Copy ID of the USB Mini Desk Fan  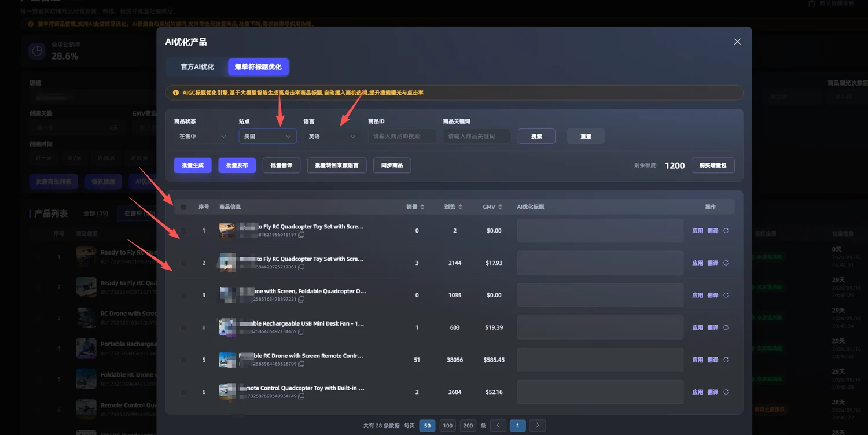coord(301,332)
